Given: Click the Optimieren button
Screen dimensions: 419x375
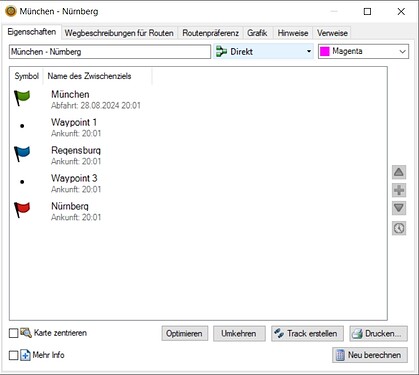Looking at the screenshot, I should (x=185, y=333).
